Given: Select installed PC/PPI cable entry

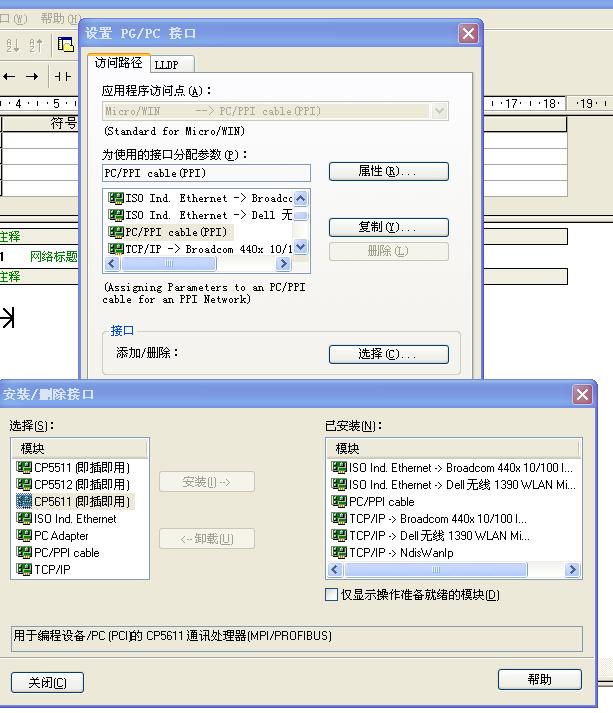Looking at the screenshot, I should point(381,502).
